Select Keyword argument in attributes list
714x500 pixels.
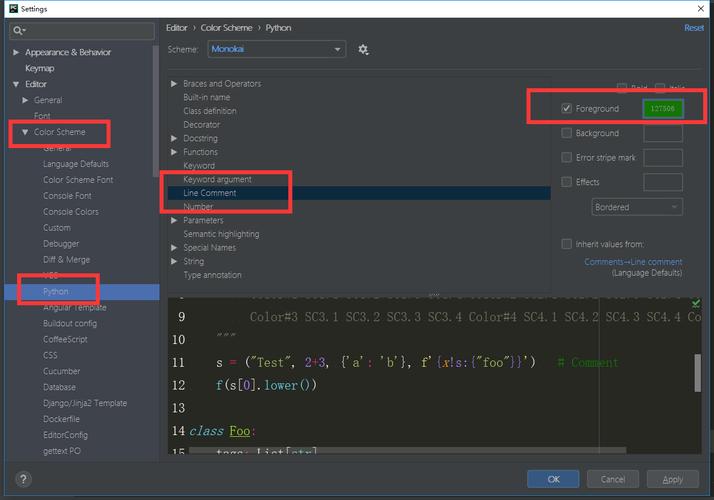217,179
